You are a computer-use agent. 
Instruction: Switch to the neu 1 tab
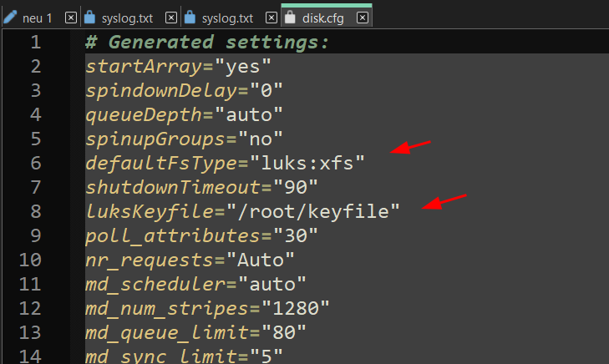38,18
